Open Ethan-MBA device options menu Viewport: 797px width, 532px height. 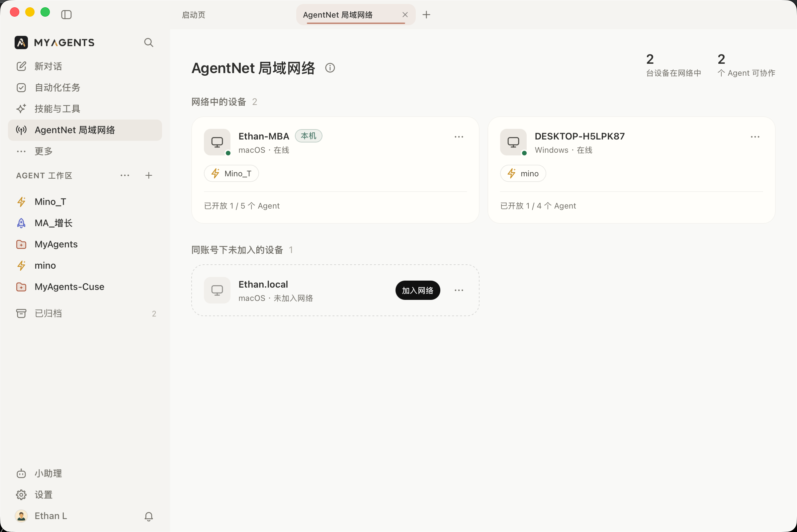pos(459,137)
